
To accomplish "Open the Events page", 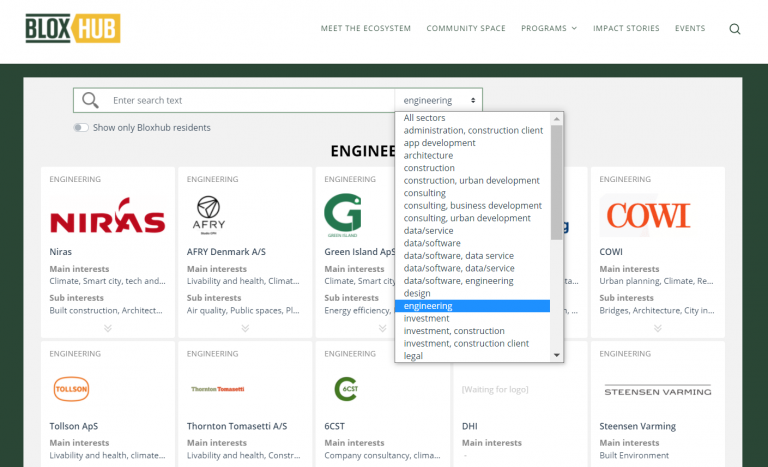I will pos(690,28).
